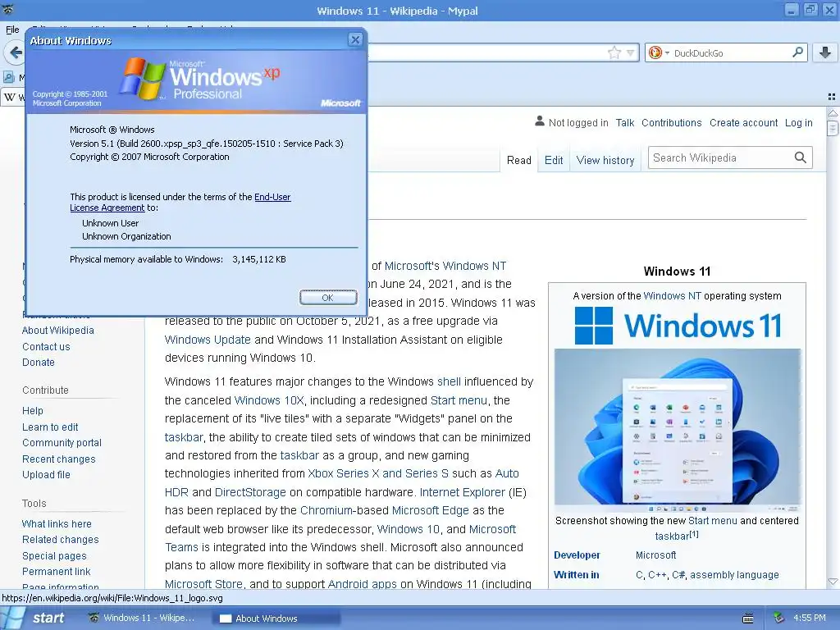The image size is (840, 630).
Task: Open About Wikipedia sidebar link
Action: (x=58, y=331)
